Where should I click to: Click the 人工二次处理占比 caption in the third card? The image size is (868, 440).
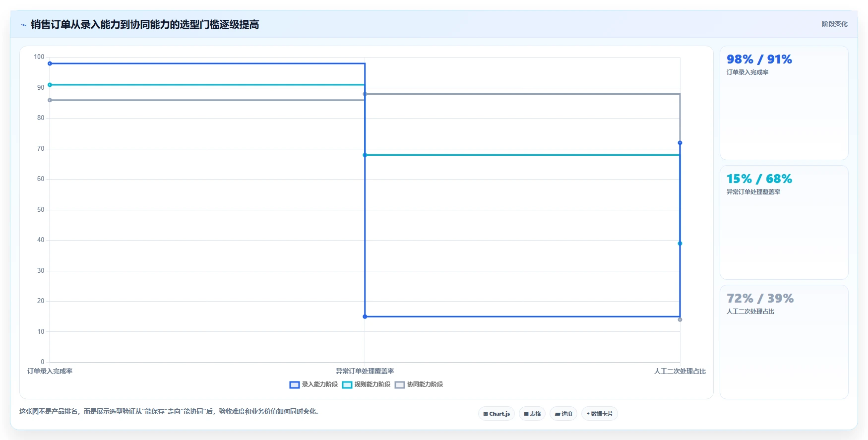click(750, 312)
